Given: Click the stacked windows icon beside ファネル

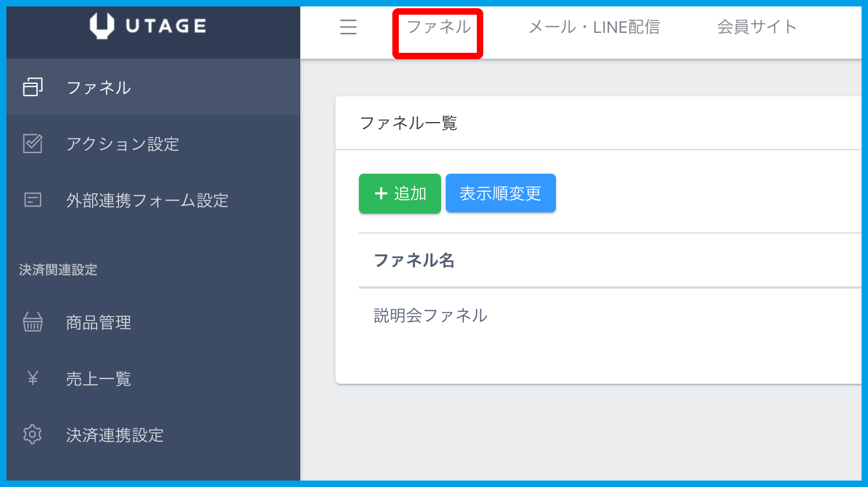Looking at the screenshot, I should [x=33, y=87].
